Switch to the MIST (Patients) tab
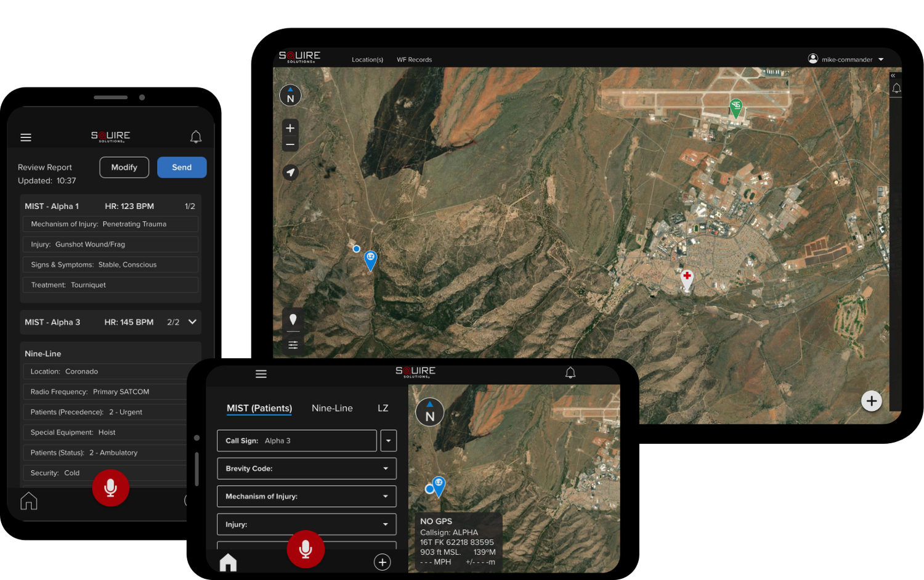 259,408
